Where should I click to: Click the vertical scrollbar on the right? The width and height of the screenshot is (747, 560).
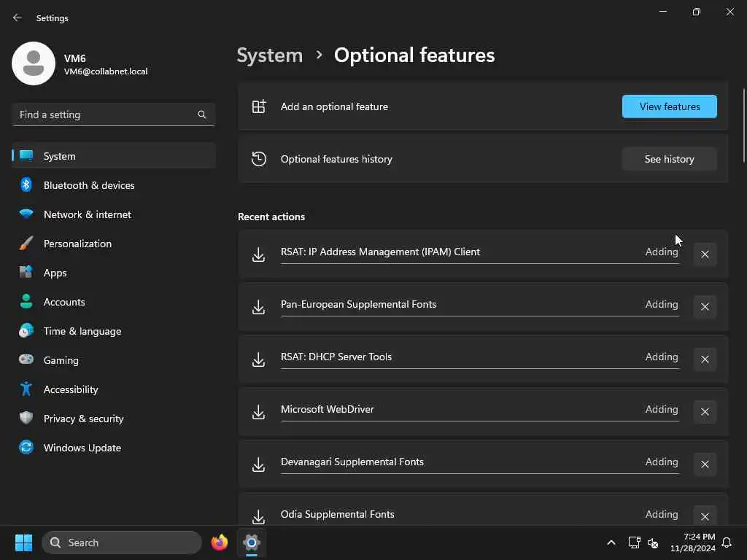(743, 124)
